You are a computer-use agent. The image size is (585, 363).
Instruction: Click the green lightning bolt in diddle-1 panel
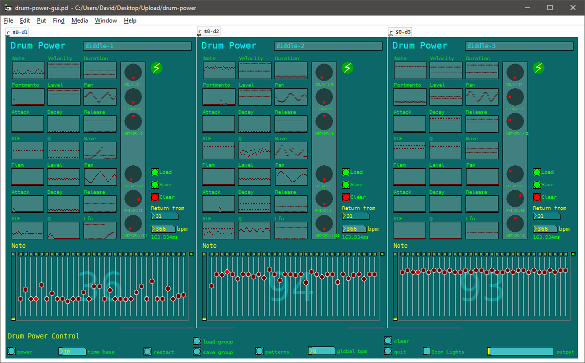pyautogui.click(x=156, y=68)
